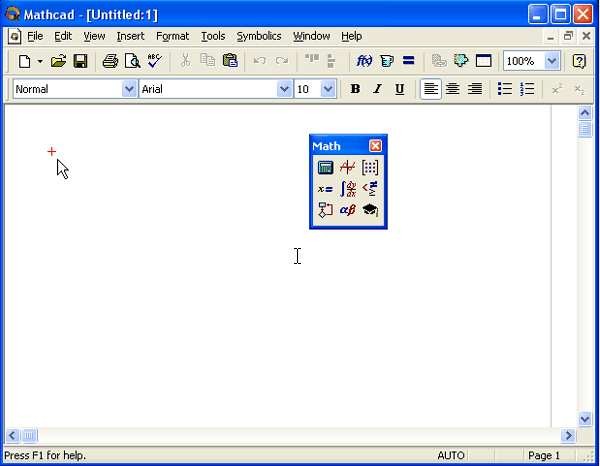This screenshot has height=466, width=600.
Task: Click the horizontal scrollbar right arrow
Action: tap(568, 435)
